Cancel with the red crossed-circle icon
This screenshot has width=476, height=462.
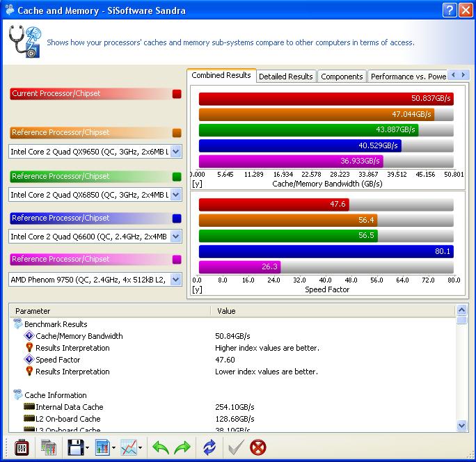coord(258,447)
